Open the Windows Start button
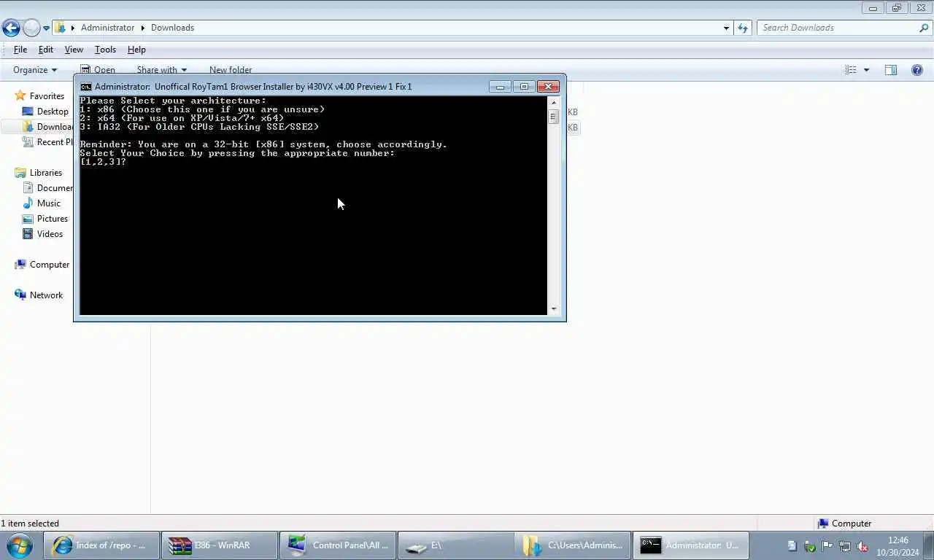934x560 pixels. point(20,545)
